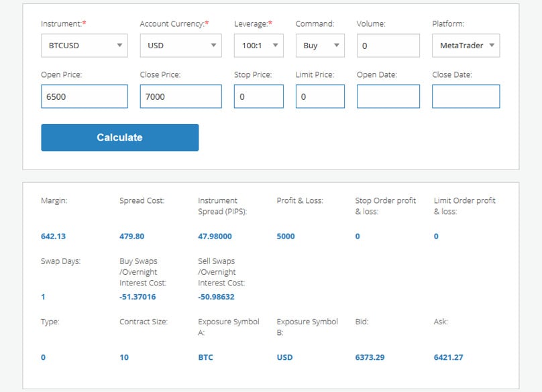Viewport: 542px width, 392px height.
Task: Select the Instrument Spread value 47.98000
Action: coord(215,237)
